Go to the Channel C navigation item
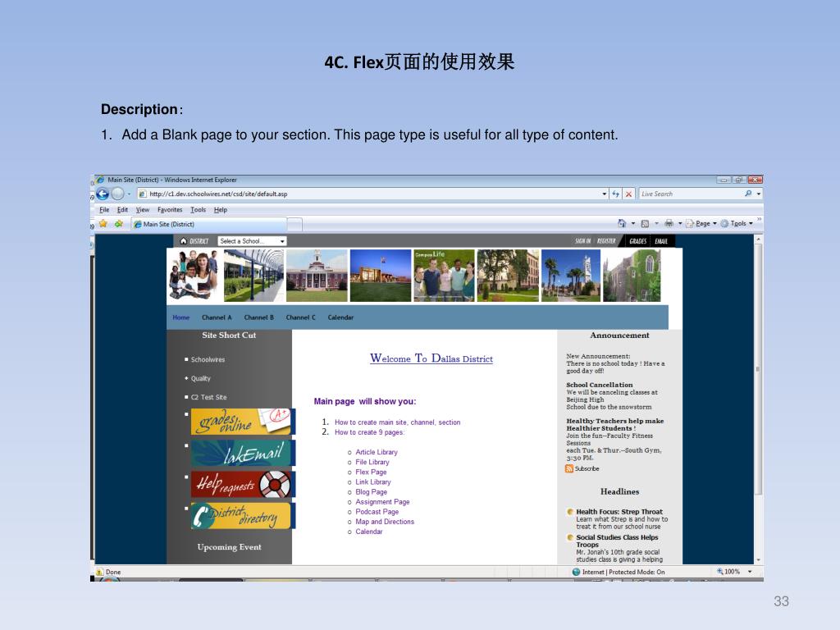840x630 pixels. (x=300, y=317)
